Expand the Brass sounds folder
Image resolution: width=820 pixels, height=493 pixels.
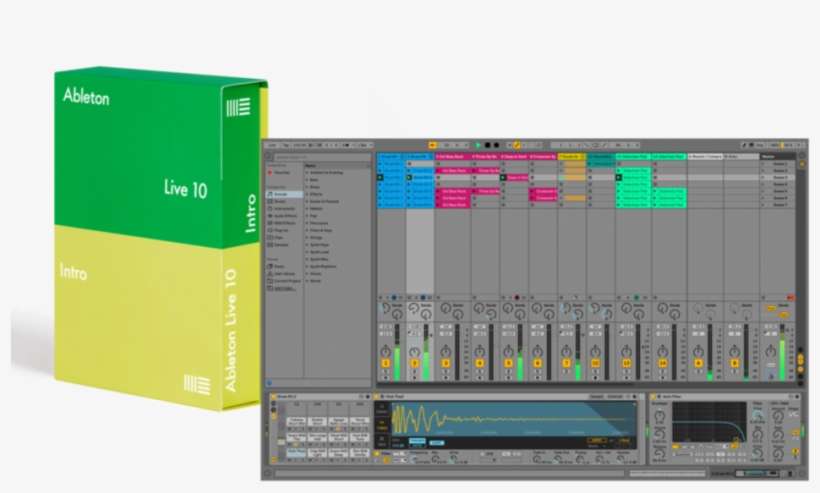[x=308, y=187]
